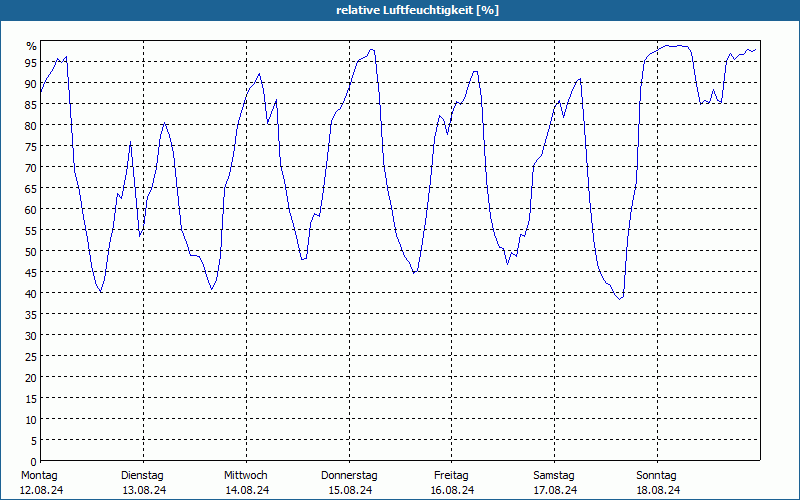This screenshot has height=500, width=800.
Task: Select the Freitag 16.08.24 date label
Action: 452,483
